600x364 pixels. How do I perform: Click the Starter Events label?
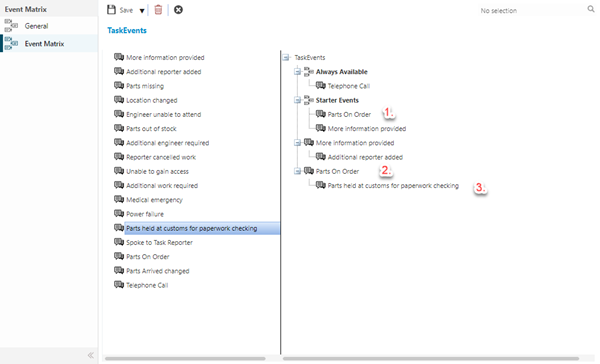[337, 100]
